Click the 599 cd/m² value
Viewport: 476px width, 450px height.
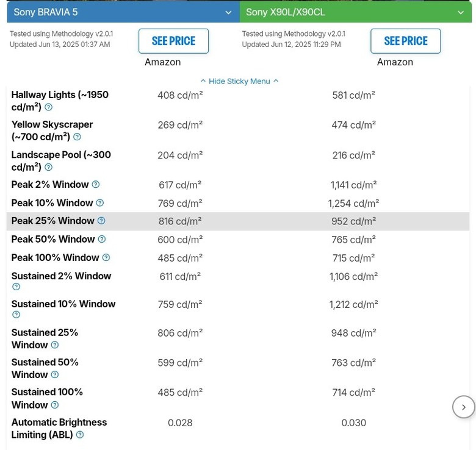(x=180, y=363)
